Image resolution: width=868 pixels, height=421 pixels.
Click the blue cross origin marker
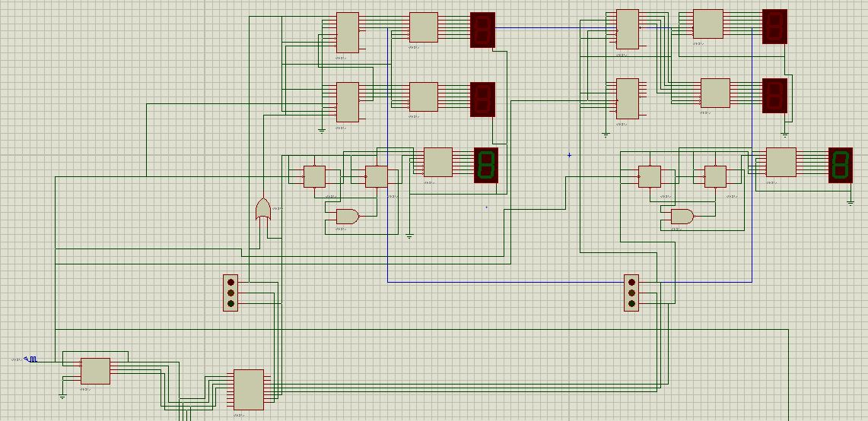(x=569, y=155)
